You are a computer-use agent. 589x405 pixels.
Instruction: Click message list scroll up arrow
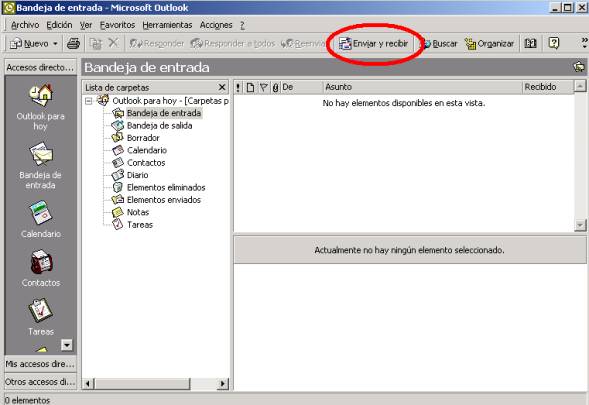(x=580, y=87)
